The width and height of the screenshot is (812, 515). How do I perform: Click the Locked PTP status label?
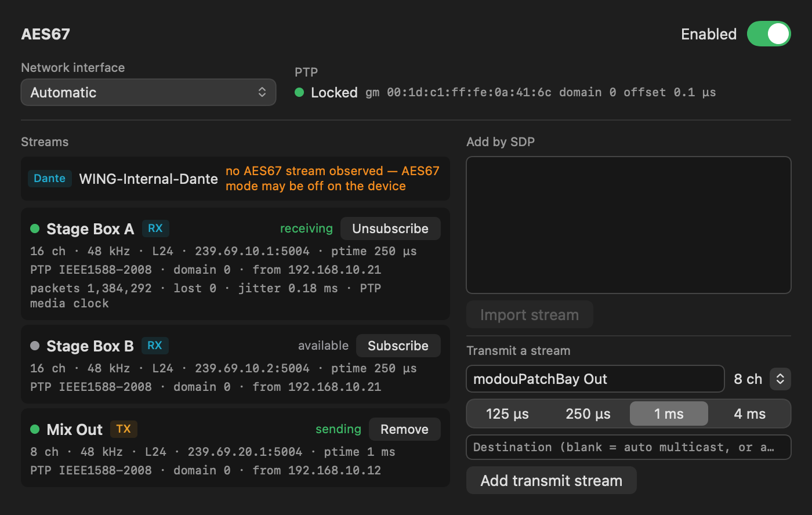pos(334,92)
